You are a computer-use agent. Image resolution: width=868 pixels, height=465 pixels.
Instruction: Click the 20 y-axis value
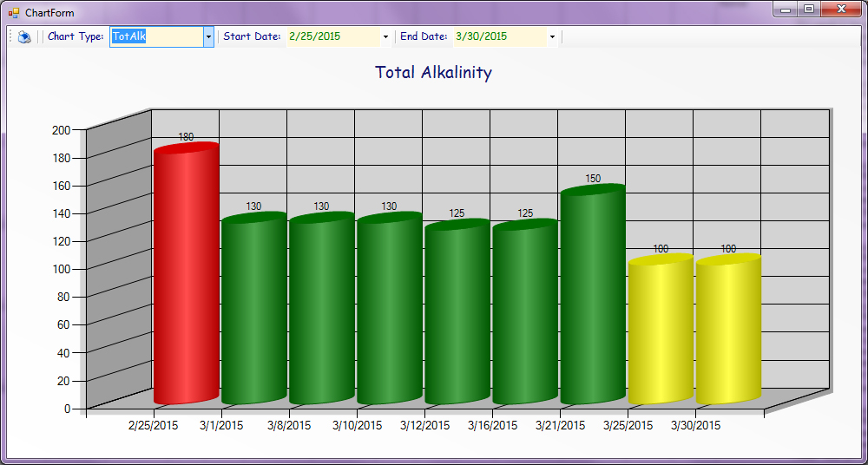pyautogui.click(x=63, y=380)
